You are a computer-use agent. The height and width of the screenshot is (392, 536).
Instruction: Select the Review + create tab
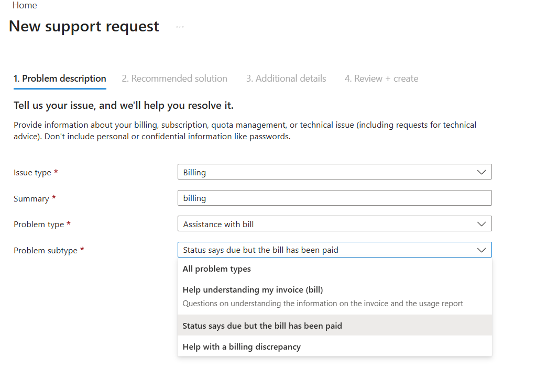(381, 79)
